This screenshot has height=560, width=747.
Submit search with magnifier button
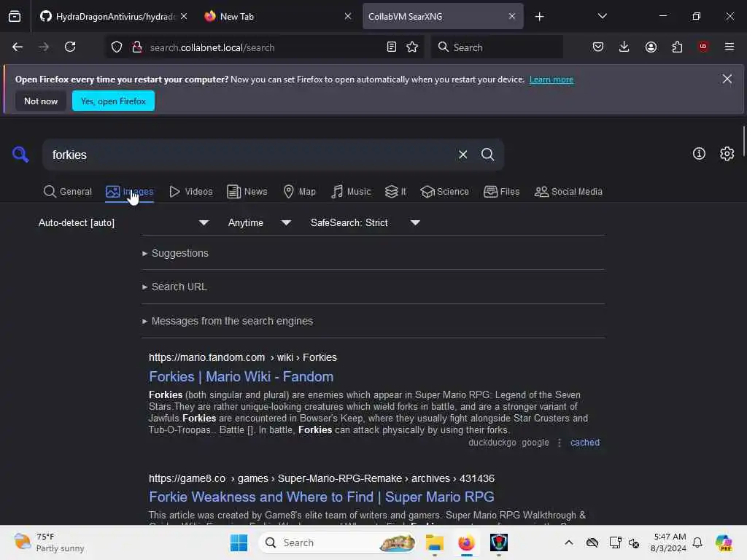[487, 155]
